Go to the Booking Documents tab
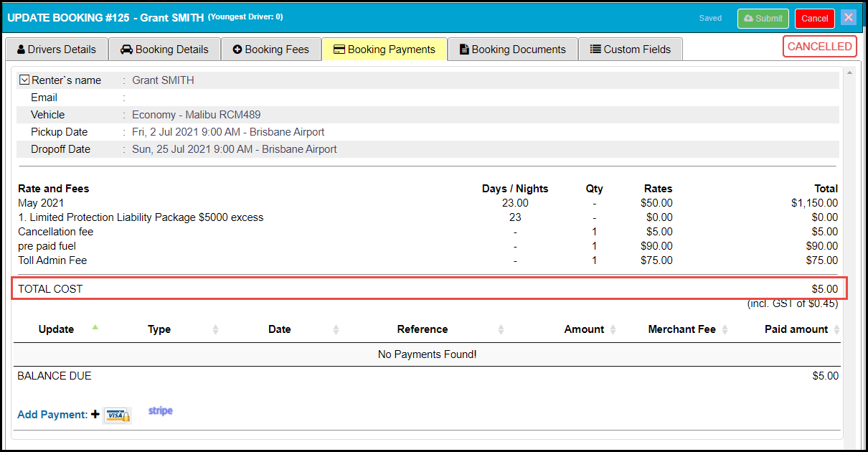 point(512,50)
